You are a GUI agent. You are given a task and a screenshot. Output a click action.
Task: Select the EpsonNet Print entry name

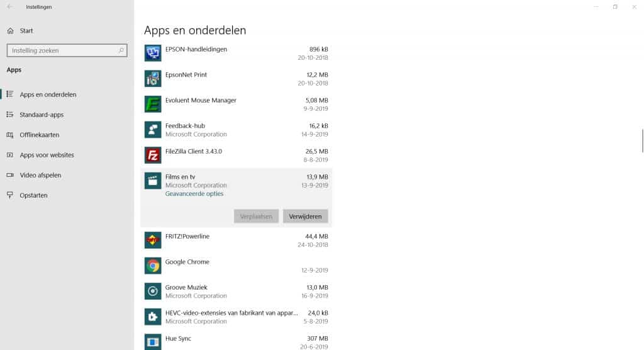[x=186, y=74]
